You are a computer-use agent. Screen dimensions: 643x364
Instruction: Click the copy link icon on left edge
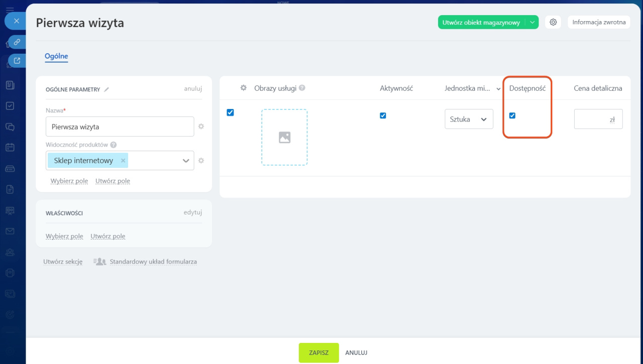tap(17, 42)
